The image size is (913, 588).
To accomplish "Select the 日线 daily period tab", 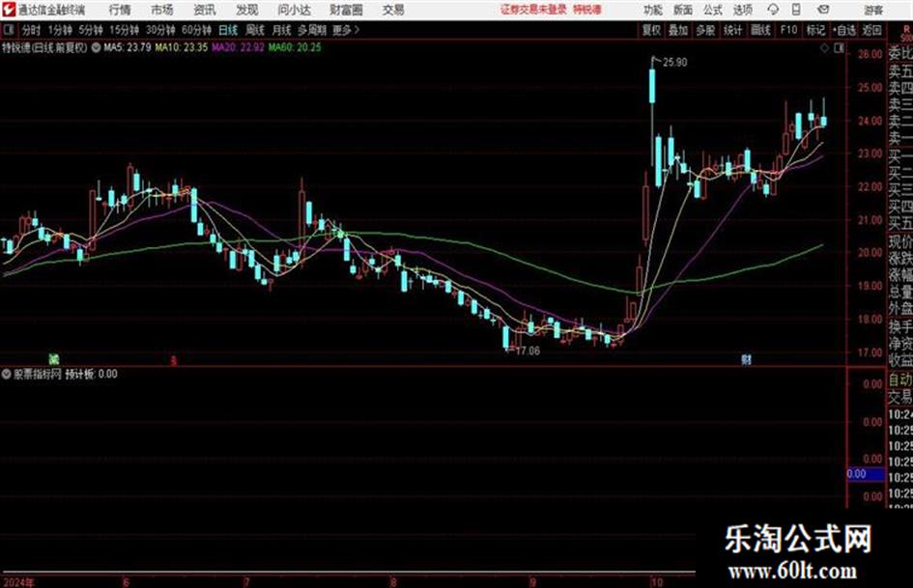I will pos(228,30).
